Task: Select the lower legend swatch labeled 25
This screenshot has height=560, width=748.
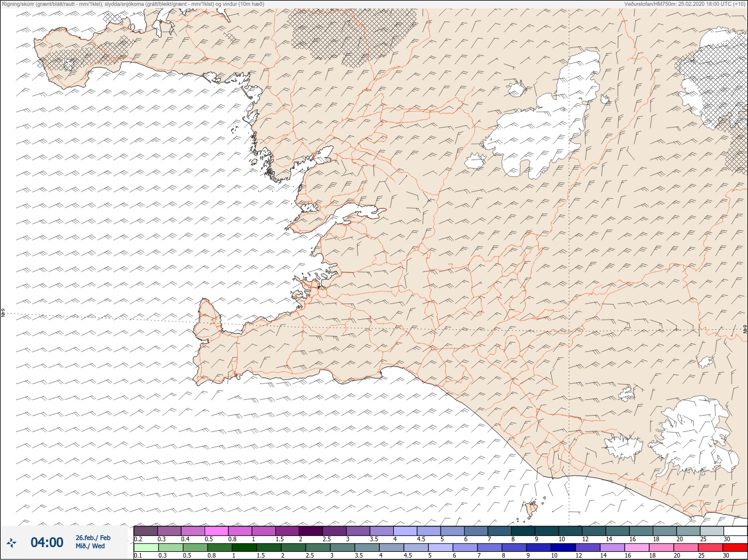Action: (710, 548)
